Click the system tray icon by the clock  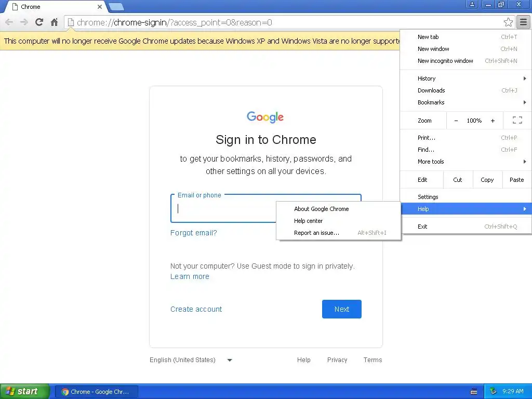[493, 391]
